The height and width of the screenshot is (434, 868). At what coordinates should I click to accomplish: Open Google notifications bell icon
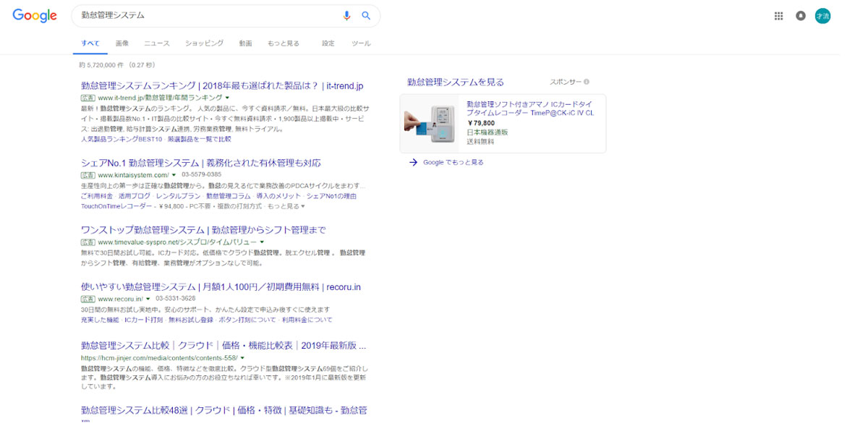point(801,16)
